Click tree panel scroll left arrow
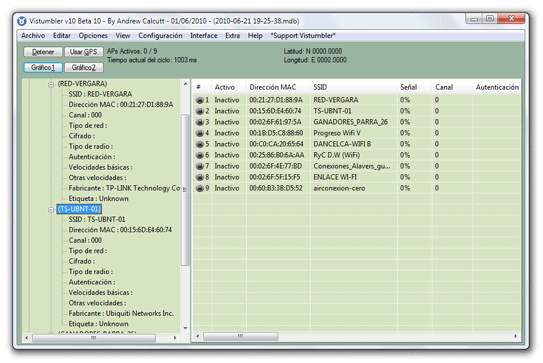Viewport: 543px width, 363px height. coord(27,338)
